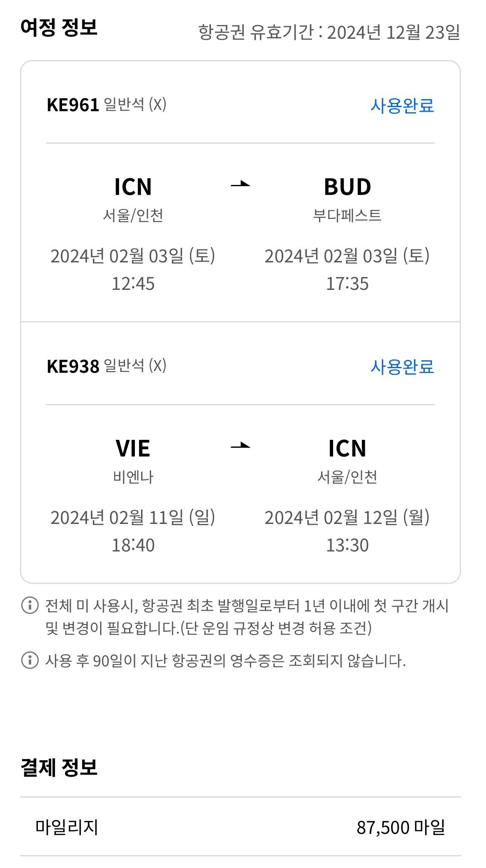Open the 사용완료 status link for KE938
Screen dimensions: 486x868
(x=402, y=367)
